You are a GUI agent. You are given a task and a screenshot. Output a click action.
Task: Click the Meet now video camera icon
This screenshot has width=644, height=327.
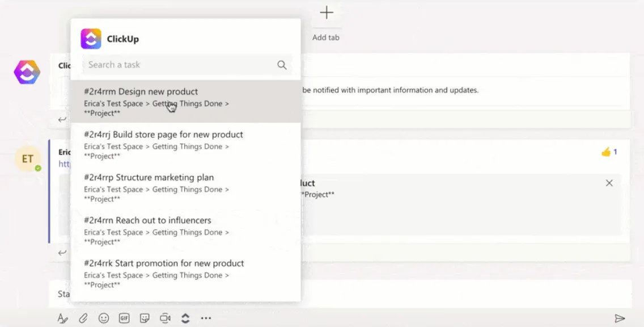[x=165, y=318]
